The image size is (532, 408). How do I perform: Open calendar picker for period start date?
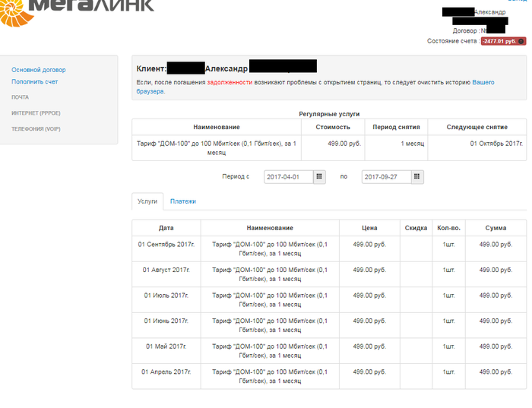(x=319, y=176)
